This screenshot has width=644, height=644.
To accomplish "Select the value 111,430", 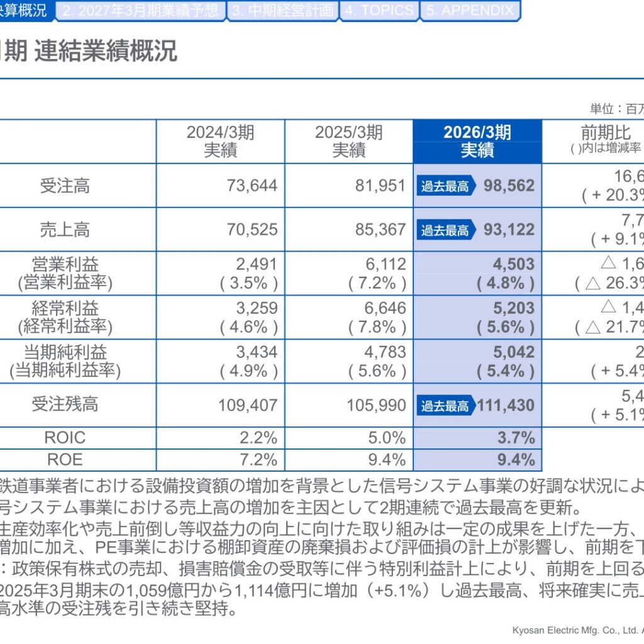I will (x=506, y=406).
